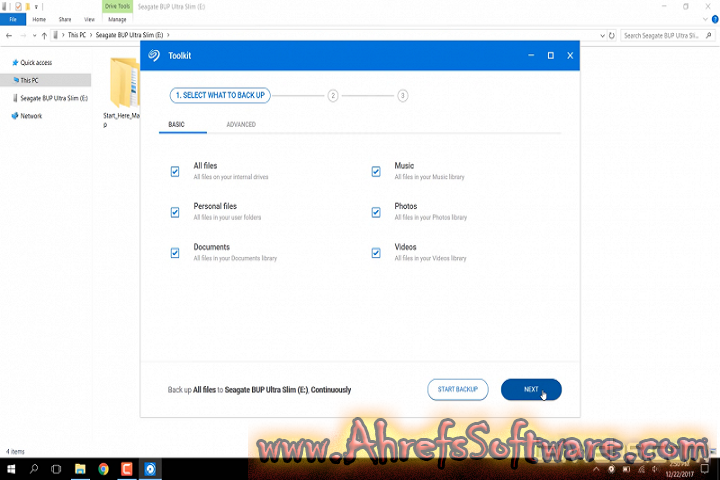This screenshot has height=480, width=720.
Task: Switch to the ADVANCED tab
Action: point(241,124)
